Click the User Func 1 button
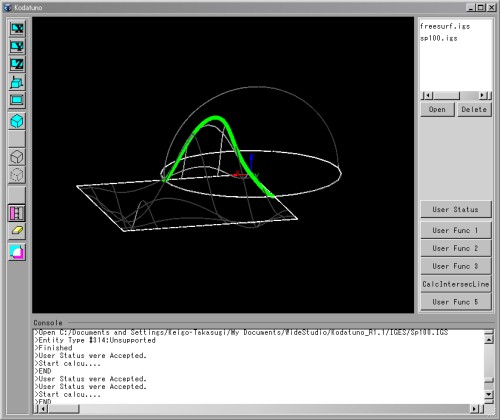500x420 pixels. [x=456, y=230]
